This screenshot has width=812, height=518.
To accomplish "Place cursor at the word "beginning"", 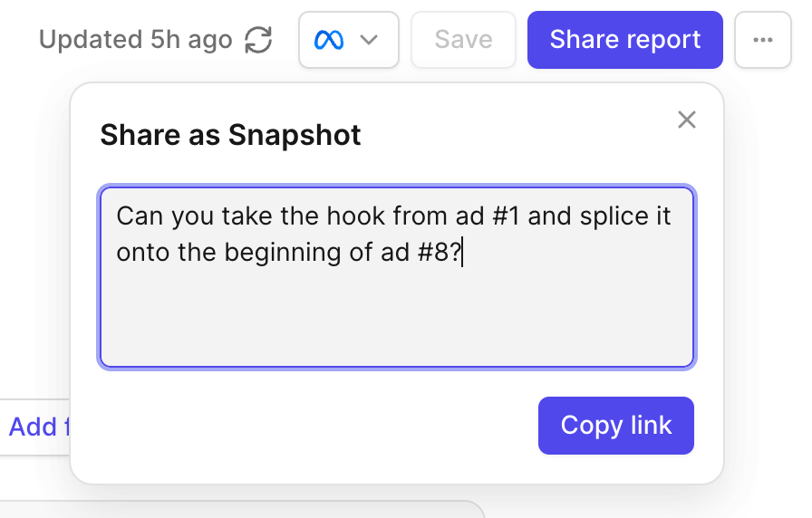I will [x=282, y=253].
